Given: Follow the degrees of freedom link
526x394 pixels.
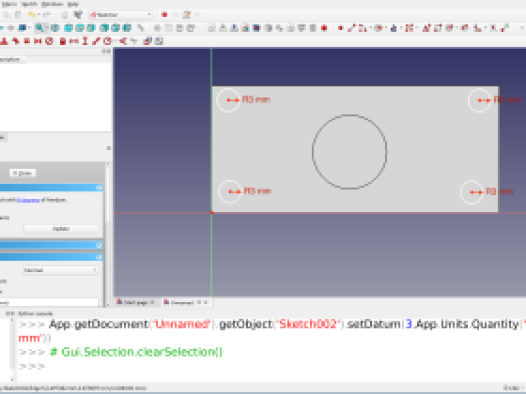Looking at the screenshot, I should click(x=28, y=200).
